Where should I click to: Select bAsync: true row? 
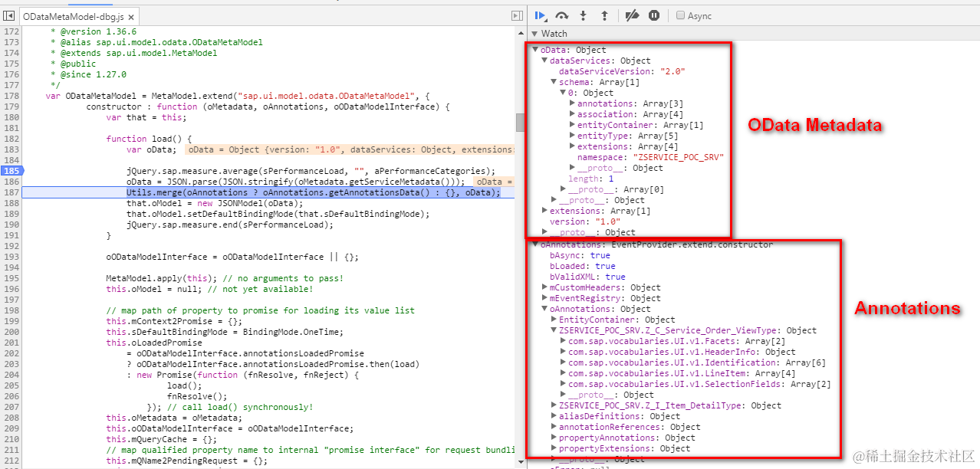580,255
